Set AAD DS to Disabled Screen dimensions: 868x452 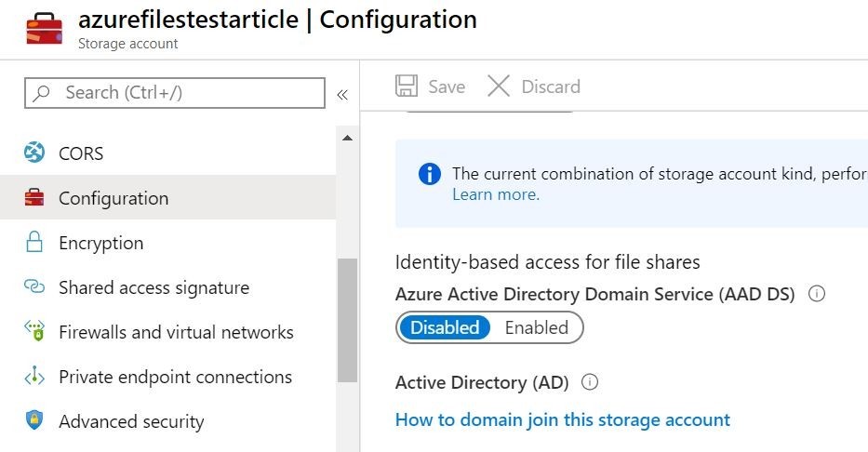tap(445, 327)
